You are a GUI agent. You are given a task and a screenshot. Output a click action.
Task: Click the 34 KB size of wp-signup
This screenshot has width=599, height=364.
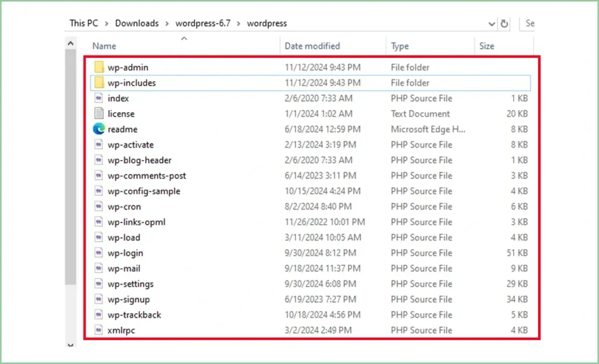pyautogui.click(x=517, y=300)
